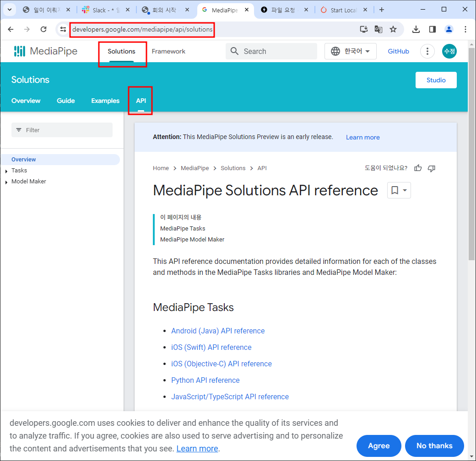
Task: Click the thumbs up helpful icon
Action: point(418,168)
